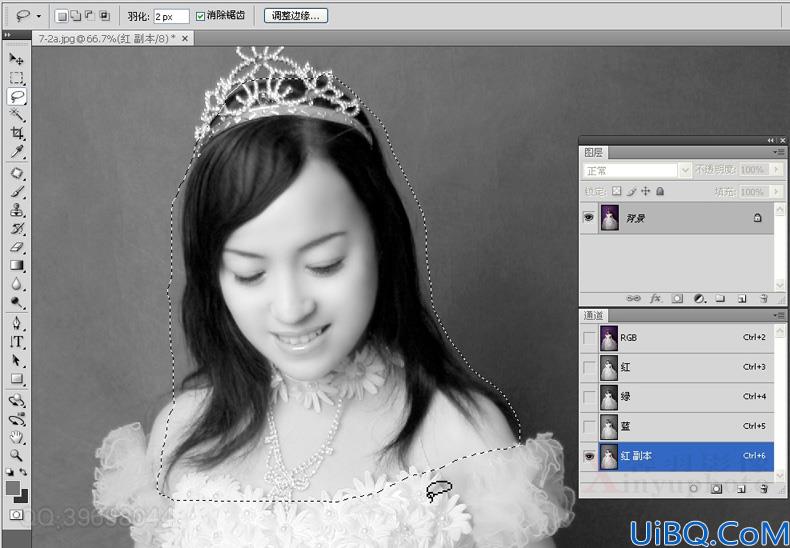This screenshot has width=790, height=548.
Task: Load channel as selection
Action: [x=694, y=489]
